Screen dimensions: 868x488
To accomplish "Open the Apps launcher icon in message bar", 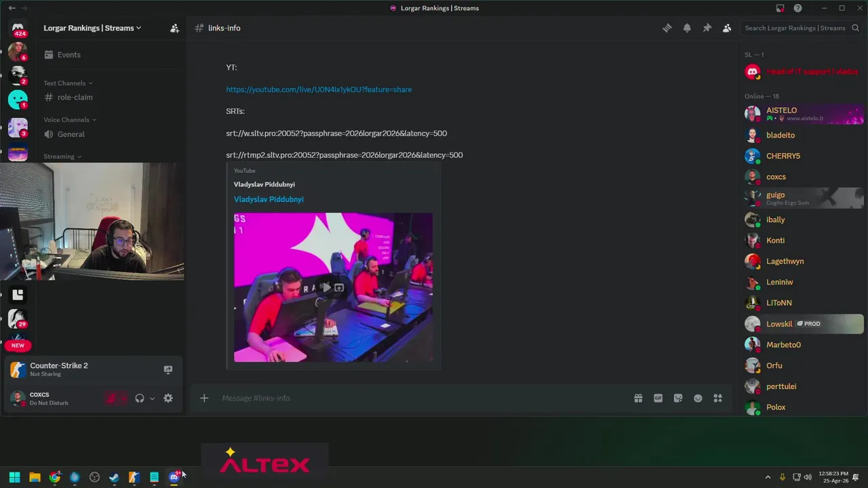I will 717,398.
